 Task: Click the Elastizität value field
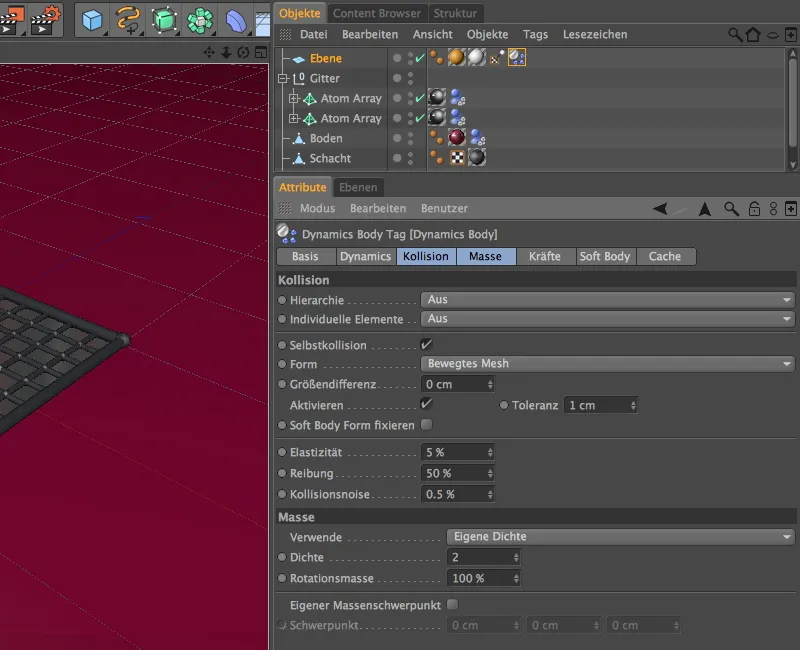457,452
